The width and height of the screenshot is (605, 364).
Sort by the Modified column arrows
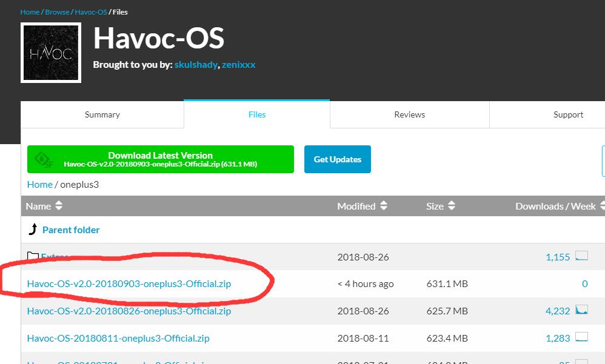coord(383,206)
